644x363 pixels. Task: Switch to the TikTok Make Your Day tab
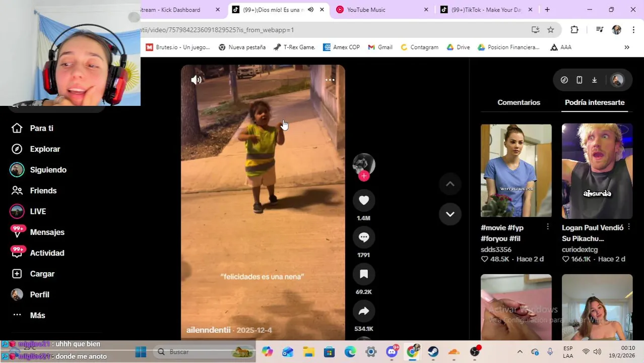pos(487,10)
